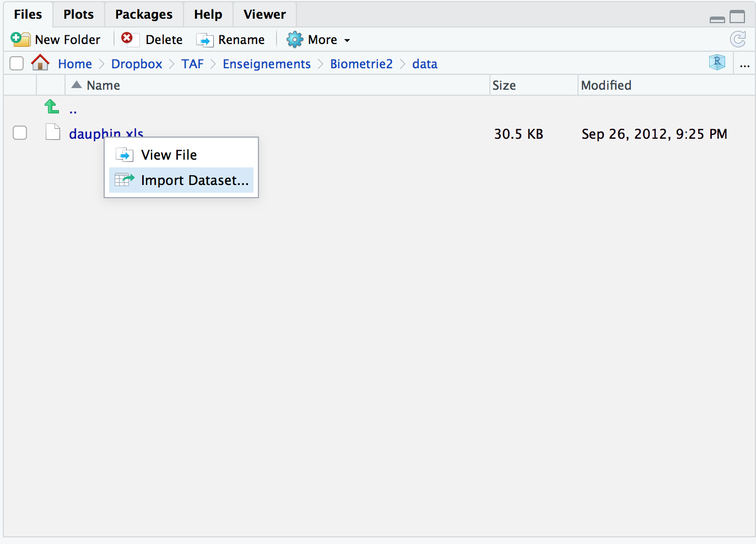Click the Name column header text
Image resolution: width=756 pixels, height=544 pixels.
(x=103, y=85)
